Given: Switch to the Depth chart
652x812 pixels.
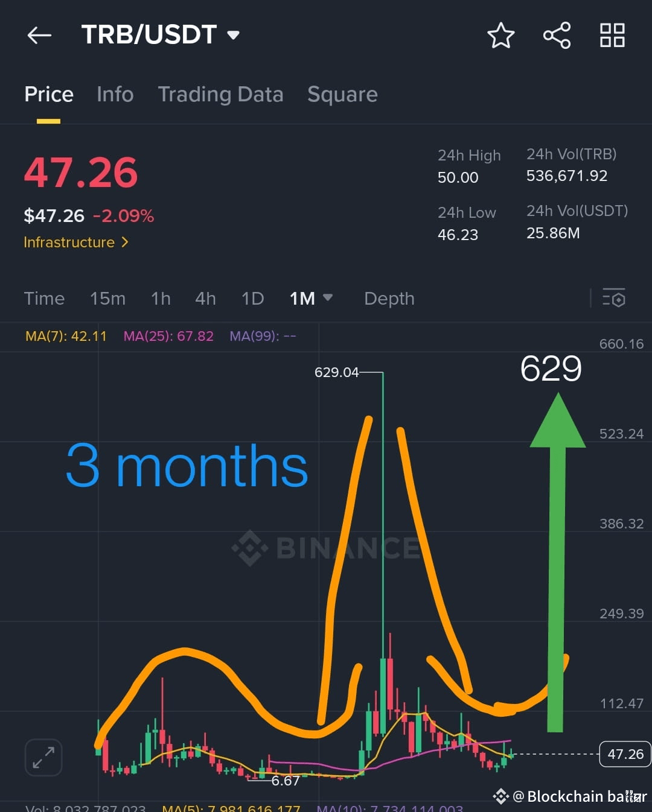Looking at the screenshot, I should pyautogui.click(x=389, y=298).
